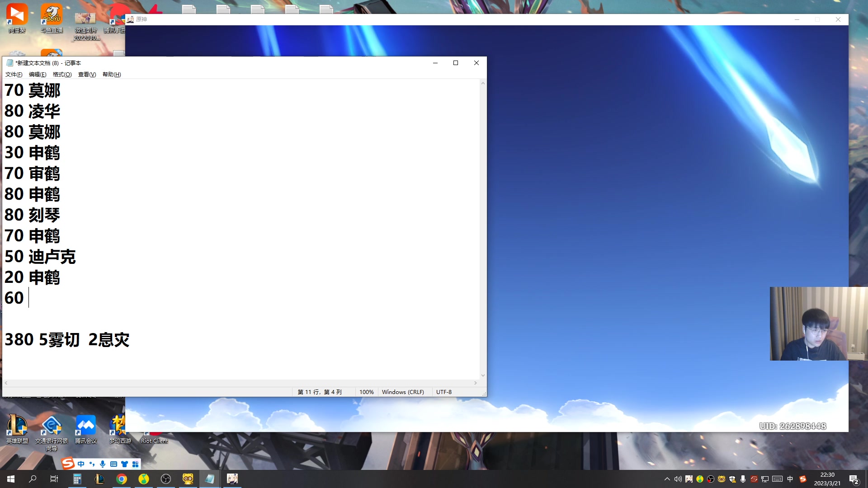868x488 pixels.
Task: Click the Windows Start button
Action: point(11,479)
